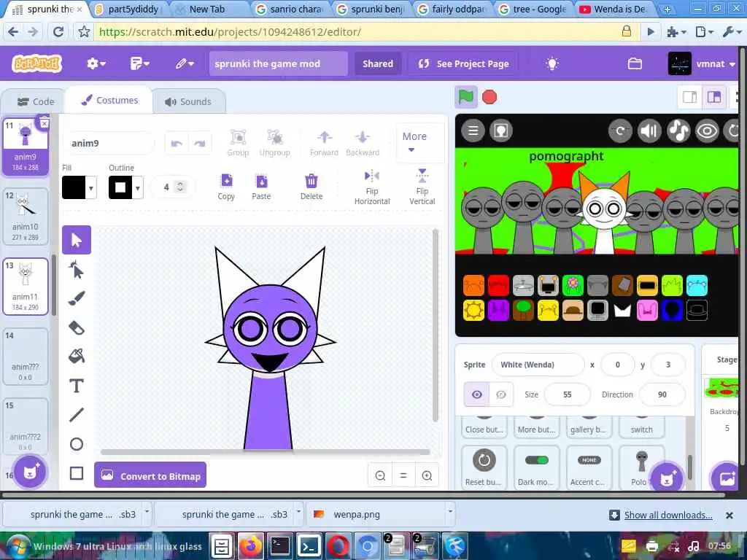Switch to the Sounds tab
Viewport: 747px width, 560px height.
pyautogui.click(x=188, y=101)
